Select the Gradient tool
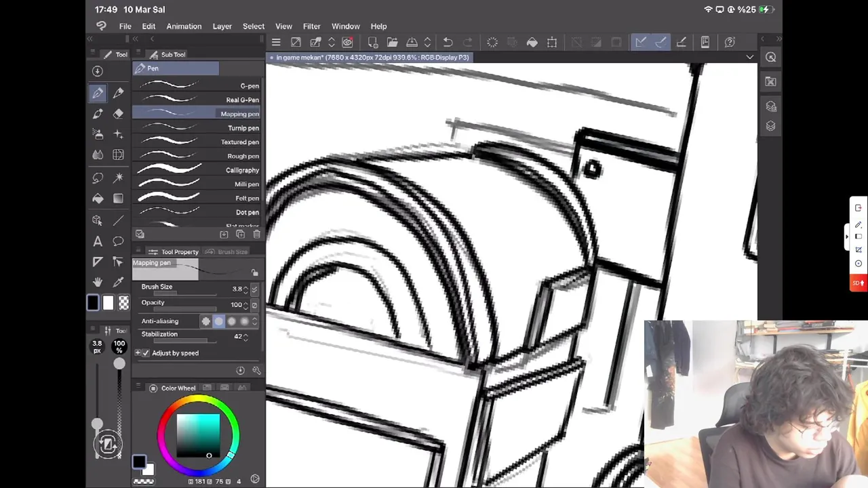This screenshot has width=868, height=488. coord(118,199)
